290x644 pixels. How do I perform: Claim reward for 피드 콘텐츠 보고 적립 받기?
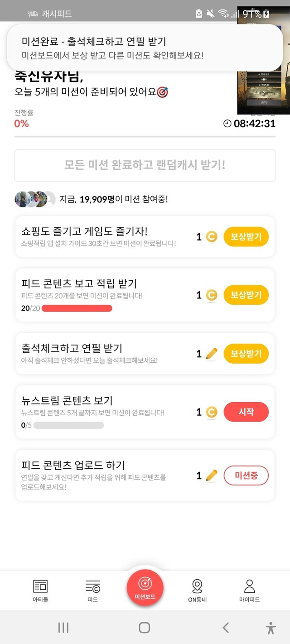tap(246, 295)
